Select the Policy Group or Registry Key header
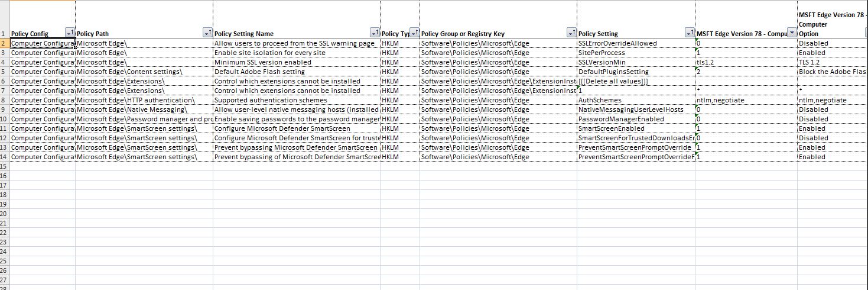 [x=498, y=20]
